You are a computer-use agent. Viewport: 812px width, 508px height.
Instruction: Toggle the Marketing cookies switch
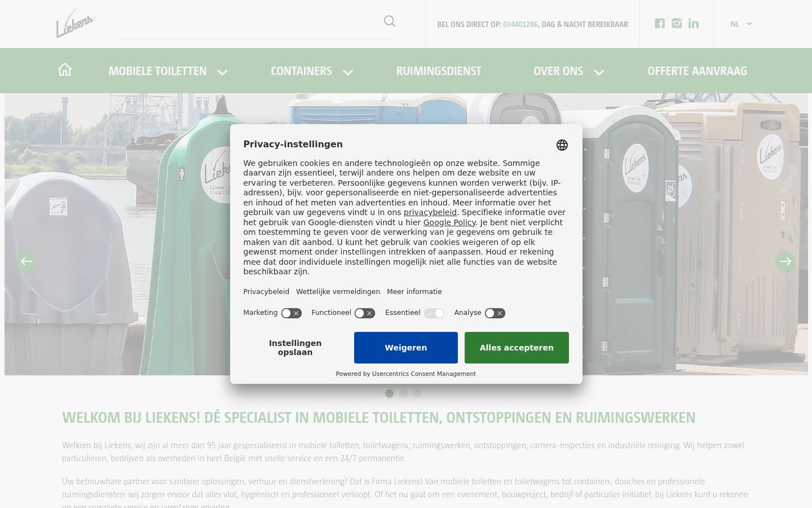pos(292,313)
